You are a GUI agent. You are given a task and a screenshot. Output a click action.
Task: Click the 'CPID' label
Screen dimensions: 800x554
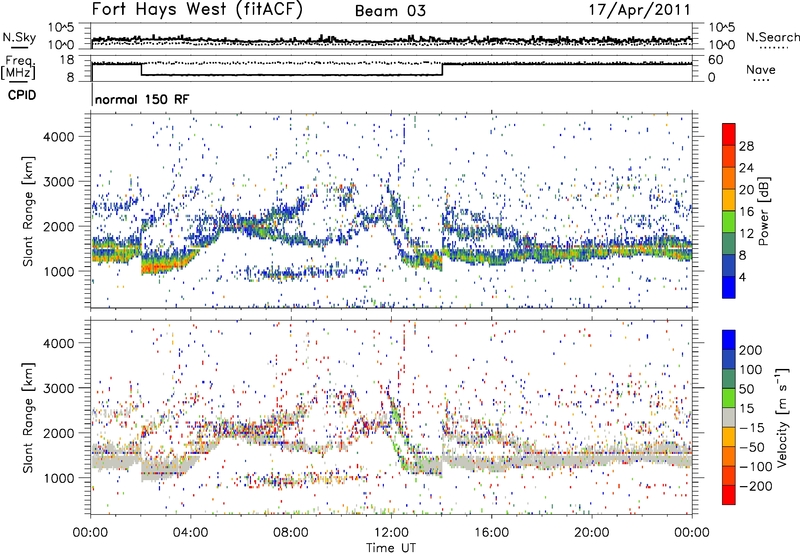coord(22,95)
